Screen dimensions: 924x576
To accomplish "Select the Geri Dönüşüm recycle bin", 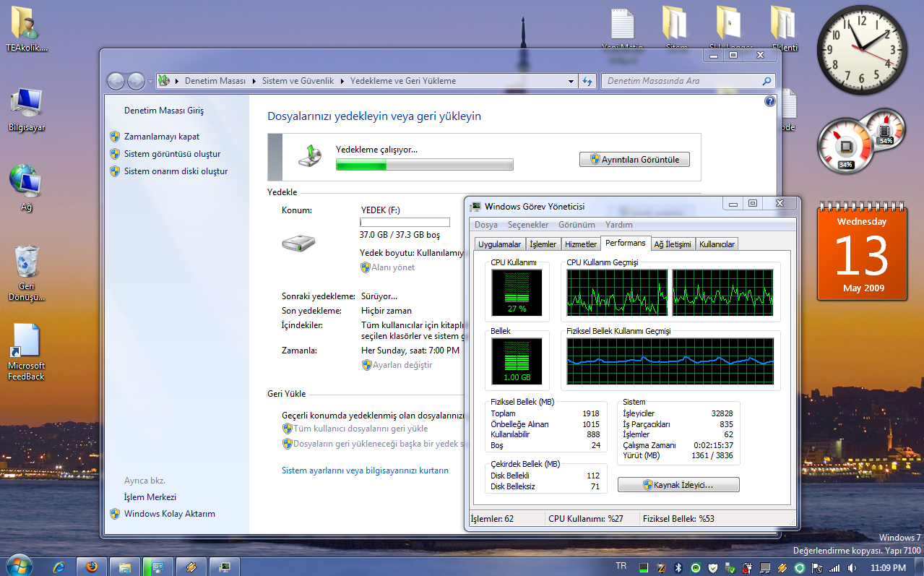I will click(x=27, y=273).
